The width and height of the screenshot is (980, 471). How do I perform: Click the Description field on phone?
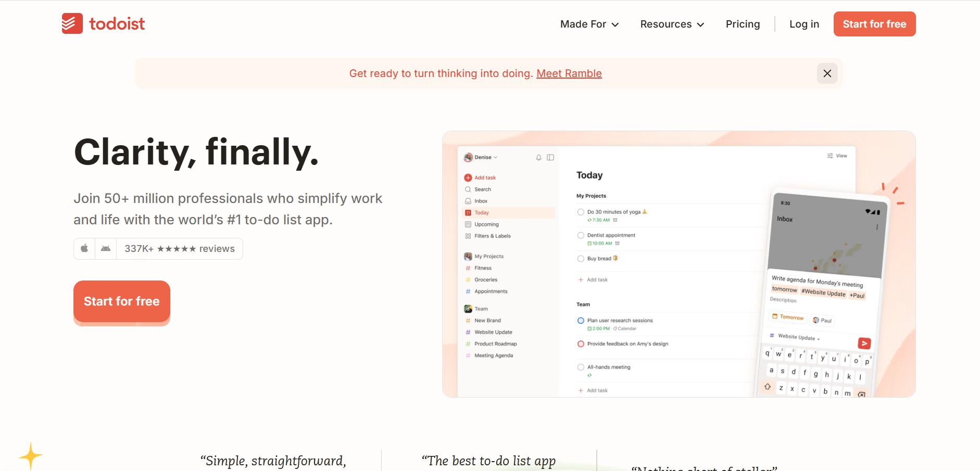coord(783,300)
